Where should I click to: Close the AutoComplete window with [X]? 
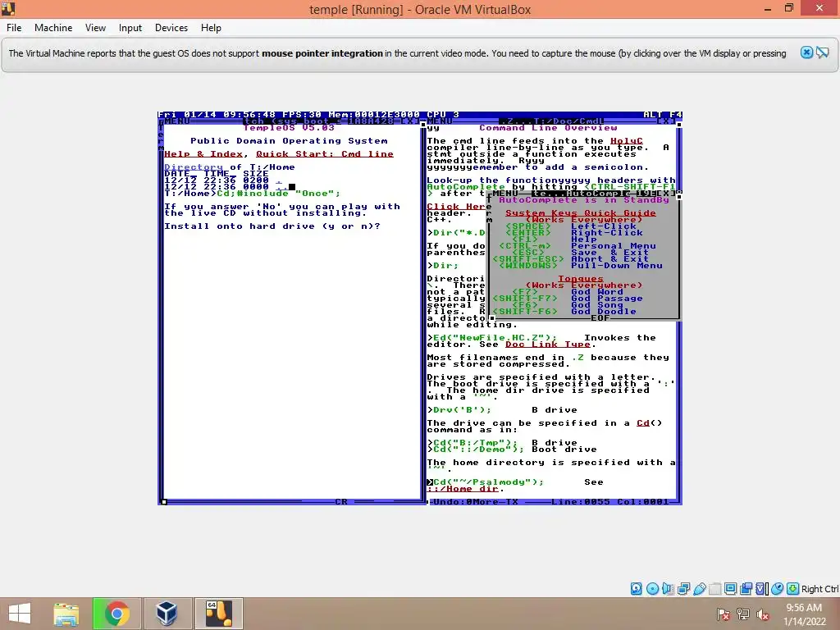click(x=664, y=194)
